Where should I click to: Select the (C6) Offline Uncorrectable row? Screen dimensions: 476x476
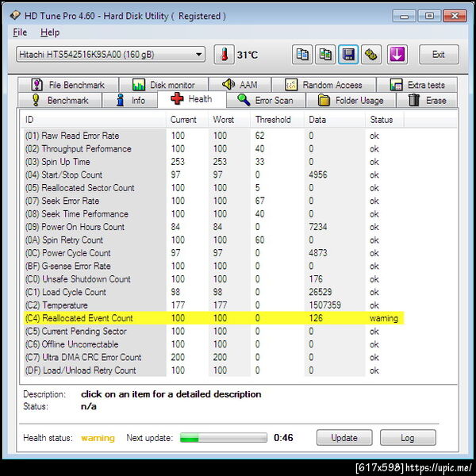[x=214, y=344]
